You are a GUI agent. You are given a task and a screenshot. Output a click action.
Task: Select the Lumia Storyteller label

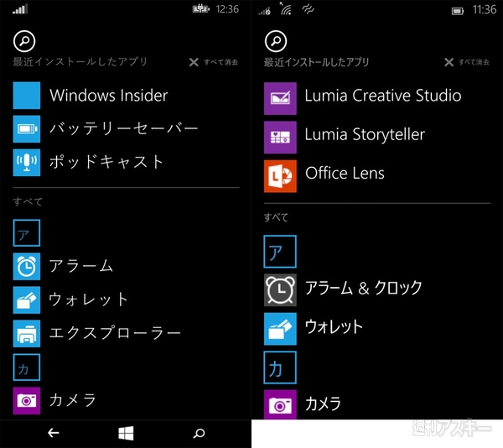pyautogui.click(x=365, y=134)
